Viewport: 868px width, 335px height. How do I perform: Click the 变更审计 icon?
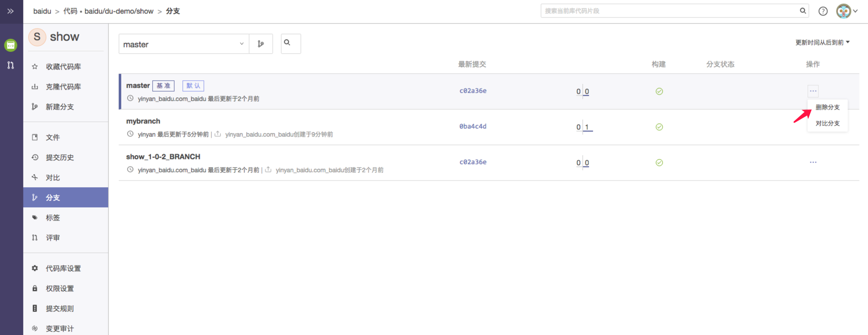click(x=35, y=328)
